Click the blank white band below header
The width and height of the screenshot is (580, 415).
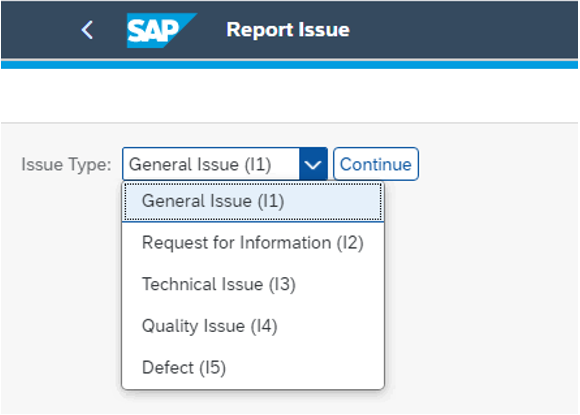(x=289, y=95)
